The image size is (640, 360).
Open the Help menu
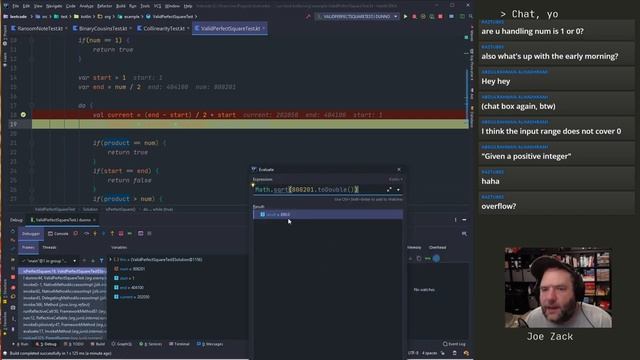click(x=188, y=6)
